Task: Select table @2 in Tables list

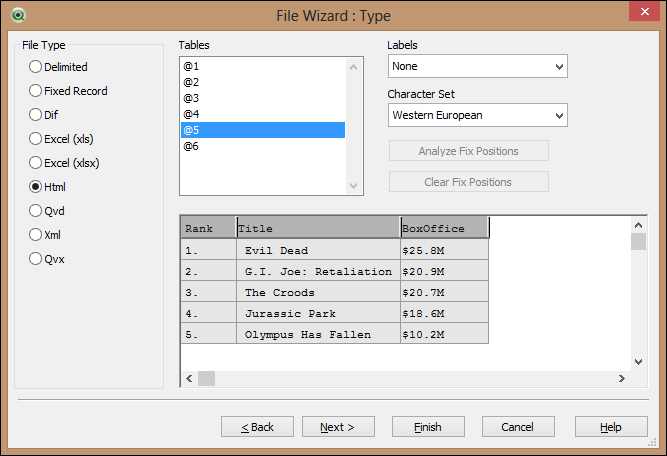Action: pyautogui.click(x=263, y=82)
